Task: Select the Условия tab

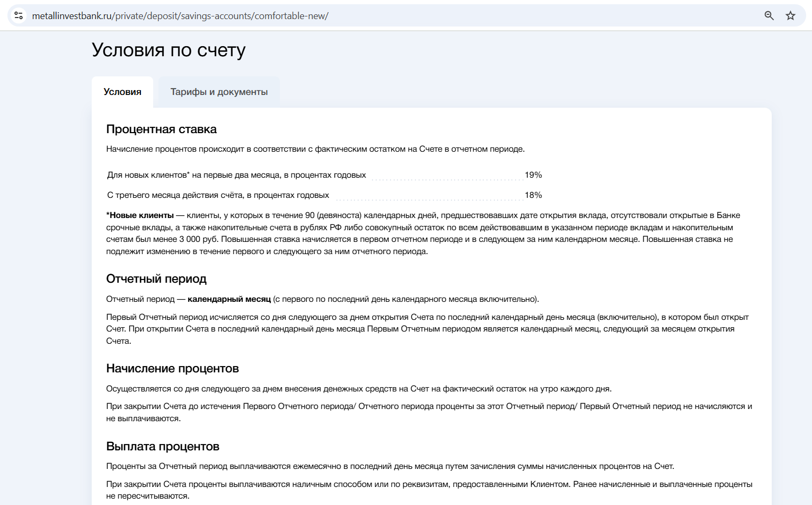Action: pos(122,92)
